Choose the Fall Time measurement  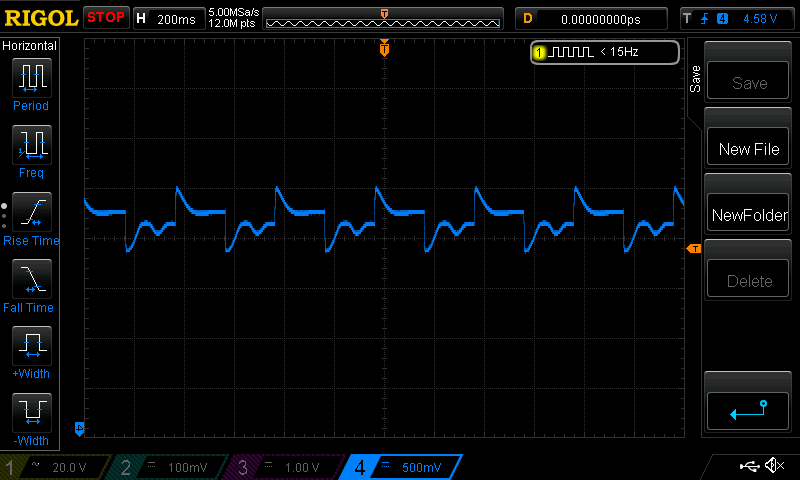pos(31,285)
